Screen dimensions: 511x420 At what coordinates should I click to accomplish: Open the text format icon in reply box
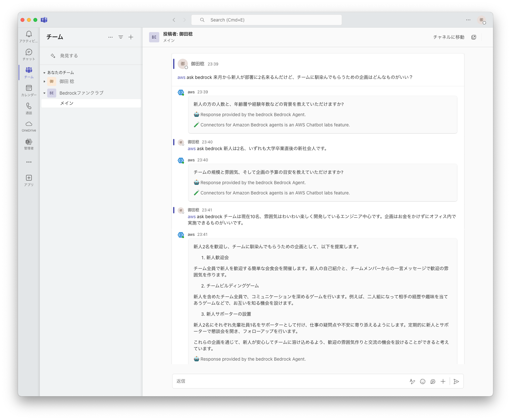point(412,381)
